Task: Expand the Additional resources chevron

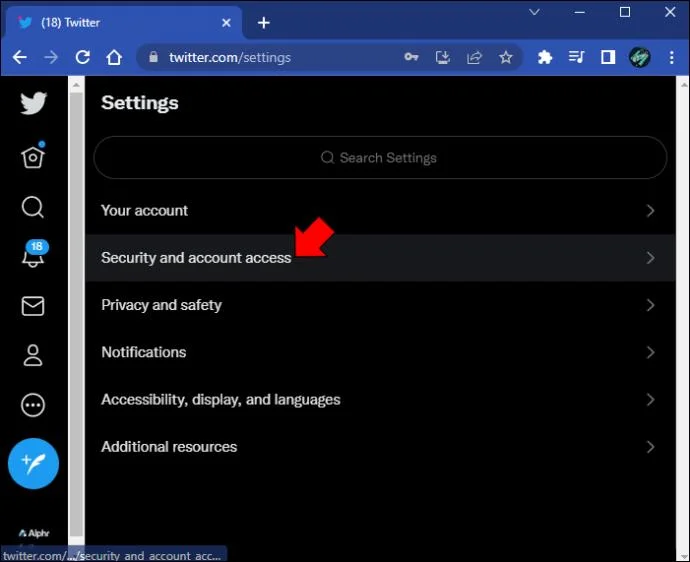Action: tap(650, 447)
